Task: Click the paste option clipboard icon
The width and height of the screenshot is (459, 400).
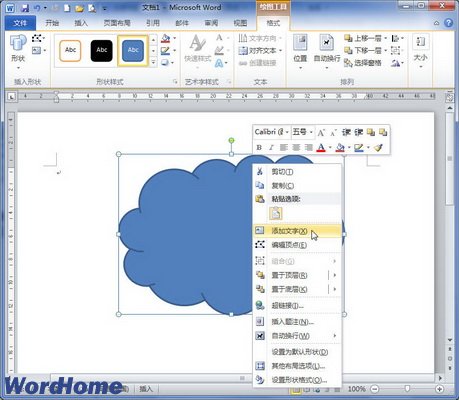Action: (x=276, y=213)
